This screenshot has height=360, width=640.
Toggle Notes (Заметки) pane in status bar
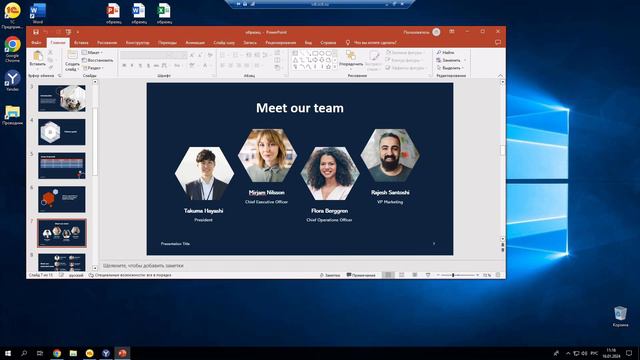click(x=330, y=275)
